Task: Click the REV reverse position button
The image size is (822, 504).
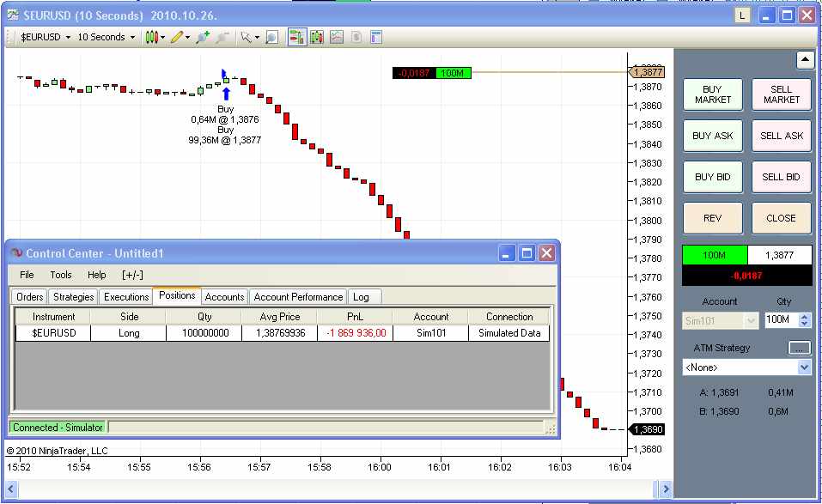Action: click(x=712, y=218)
